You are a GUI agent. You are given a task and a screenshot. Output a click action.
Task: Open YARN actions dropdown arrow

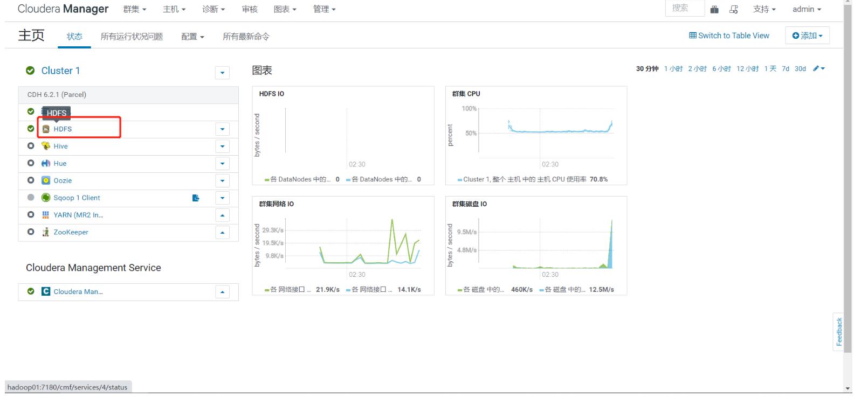point(222,215)
